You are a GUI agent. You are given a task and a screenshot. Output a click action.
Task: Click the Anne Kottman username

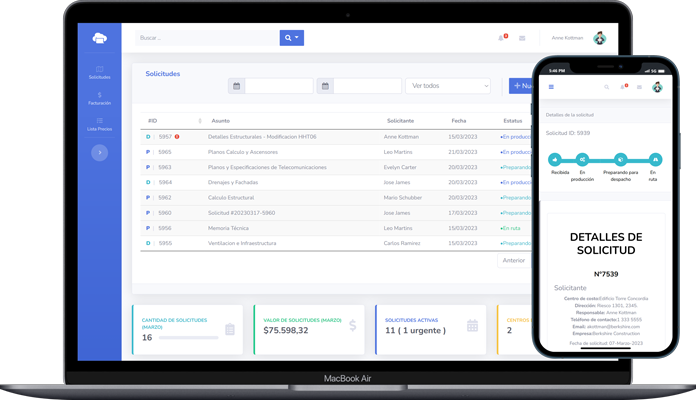[567, 38]
